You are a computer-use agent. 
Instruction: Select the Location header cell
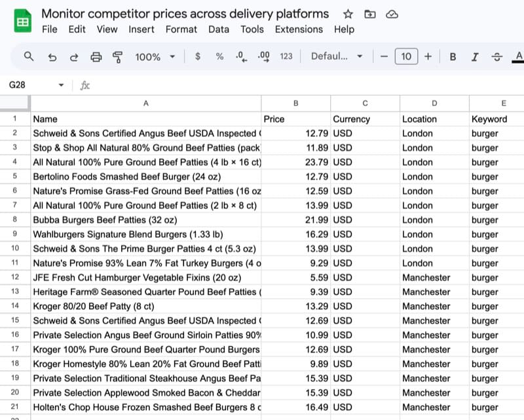click(x=434, y=119)
